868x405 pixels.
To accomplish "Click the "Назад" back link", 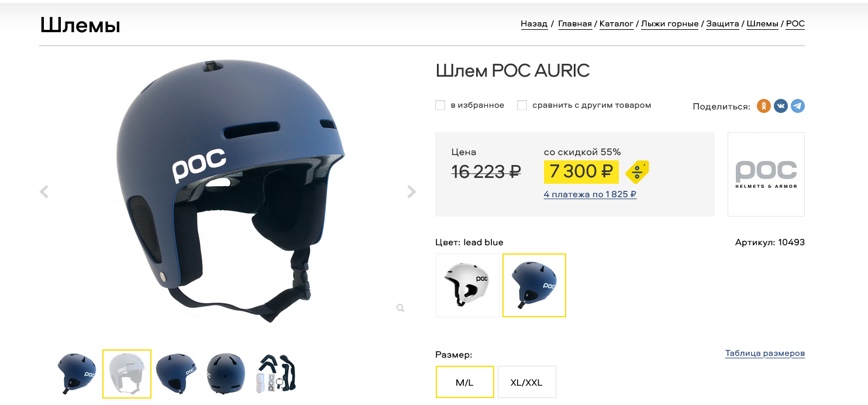I will click(x=534, y=24).
